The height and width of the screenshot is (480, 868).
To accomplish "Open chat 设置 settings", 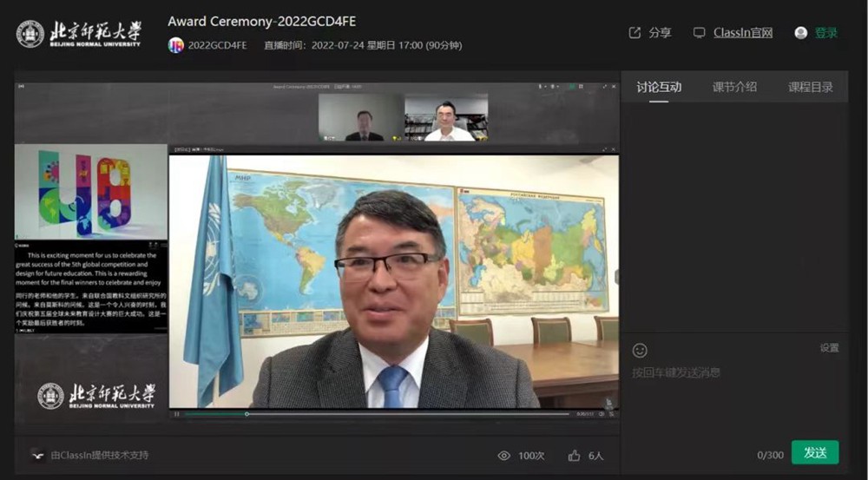I will pos(829,348).
